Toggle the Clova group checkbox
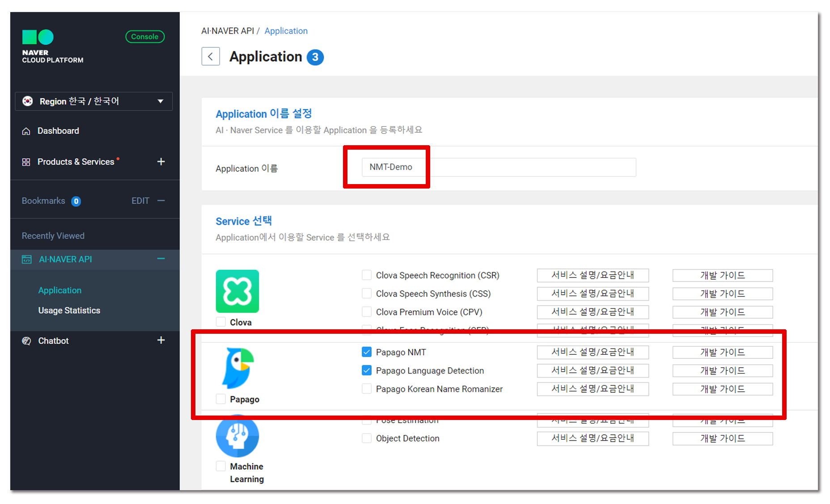 pyautogui.click(x=221, y=322)
